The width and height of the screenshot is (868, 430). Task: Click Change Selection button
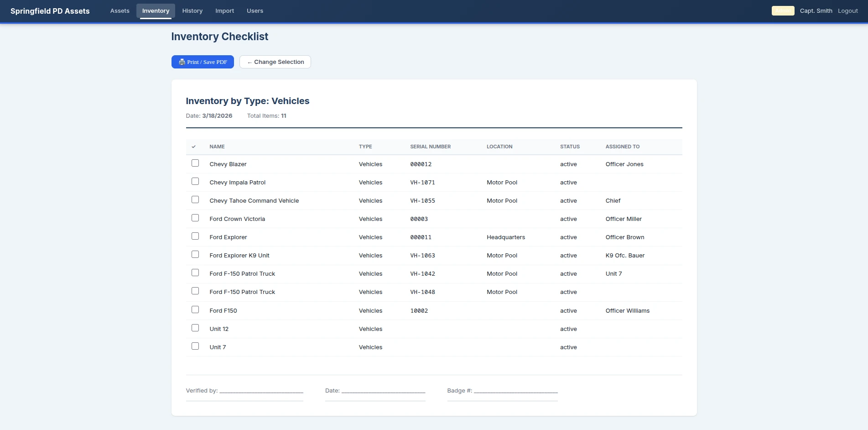[275, 62]
